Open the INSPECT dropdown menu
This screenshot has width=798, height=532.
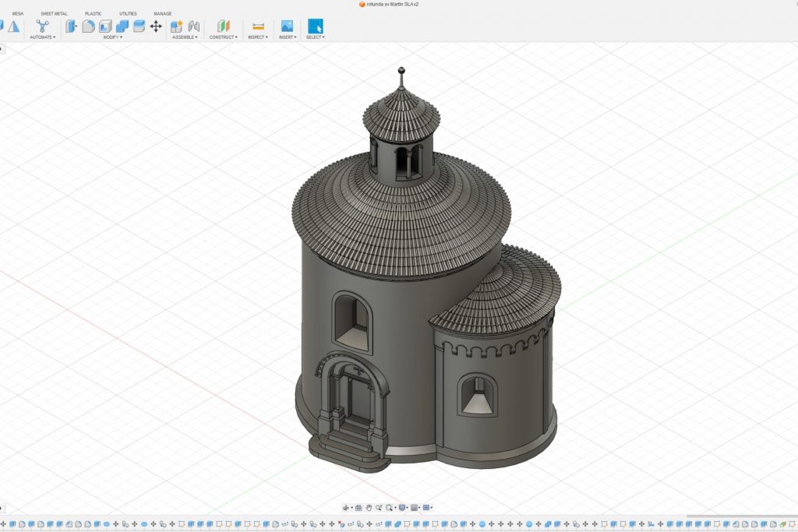tap(258, 37)
